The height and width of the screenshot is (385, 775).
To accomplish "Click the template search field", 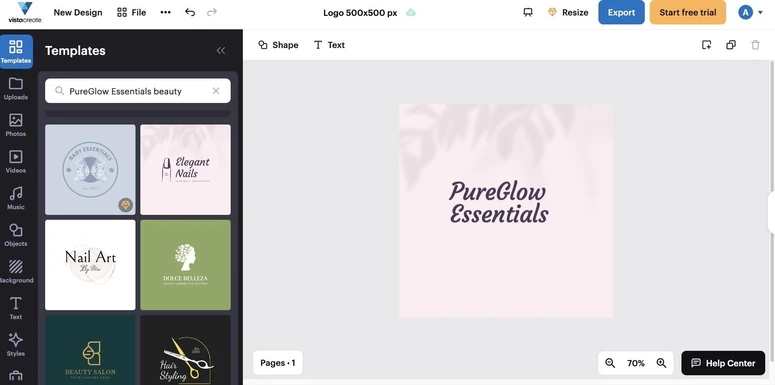I will [x=137, y=91].
